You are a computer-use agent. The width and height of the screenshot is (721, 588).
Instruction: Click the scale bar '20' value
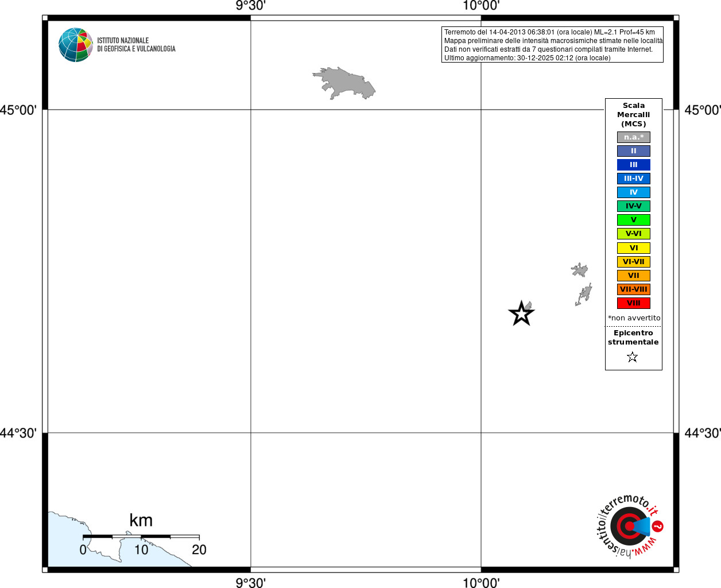199,550
